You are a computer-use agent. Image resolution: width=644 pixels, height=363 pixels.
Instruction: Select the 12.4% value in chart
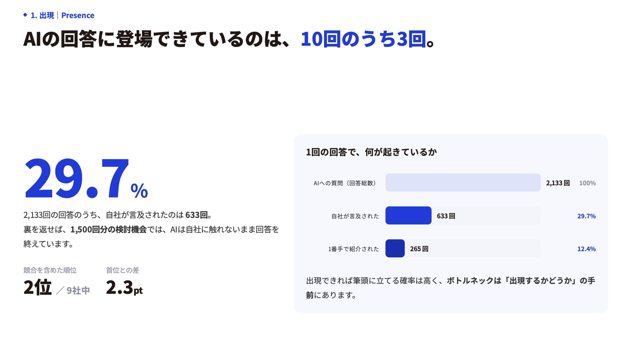pyautogui.click(x=586, y=249)
